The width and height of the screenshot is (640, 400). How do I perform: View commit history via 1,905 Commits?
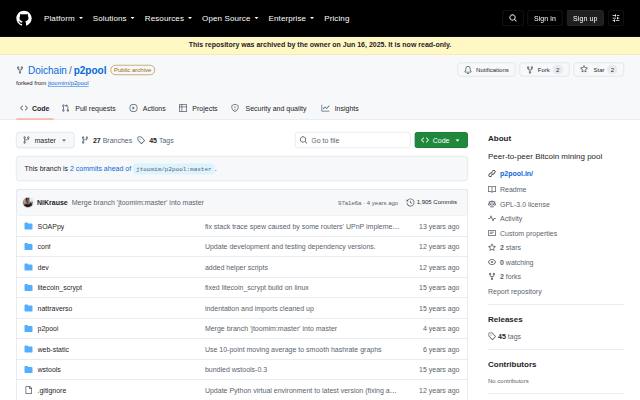pyautogui.click(x=432, y=202)
